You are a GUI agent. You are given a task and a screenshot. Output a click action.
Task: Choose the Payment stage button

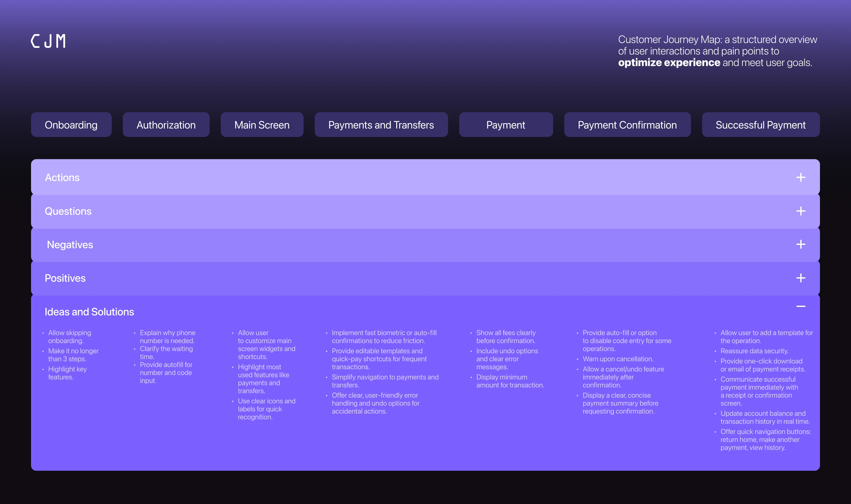(506, 125)
